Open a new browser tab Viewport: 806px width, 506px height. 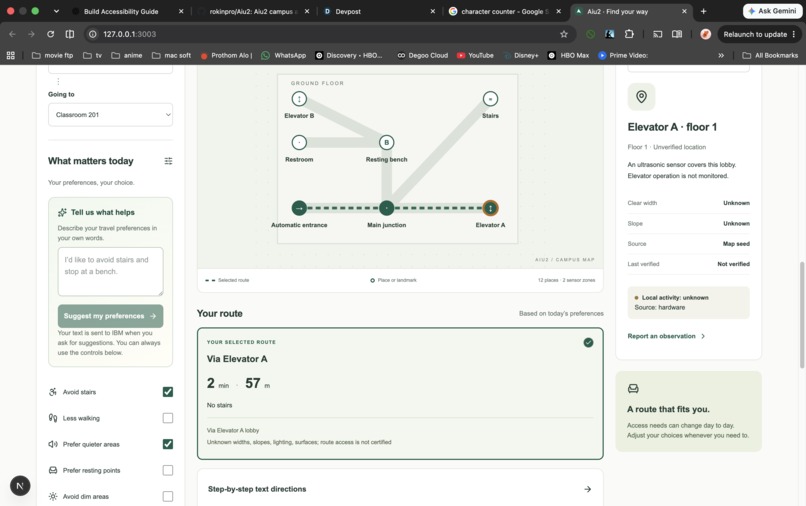703,11
